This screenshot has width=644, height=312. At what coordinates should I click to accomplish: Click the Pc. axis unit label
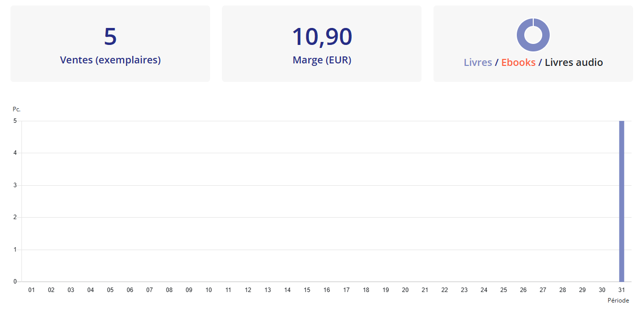click(16, 109)
